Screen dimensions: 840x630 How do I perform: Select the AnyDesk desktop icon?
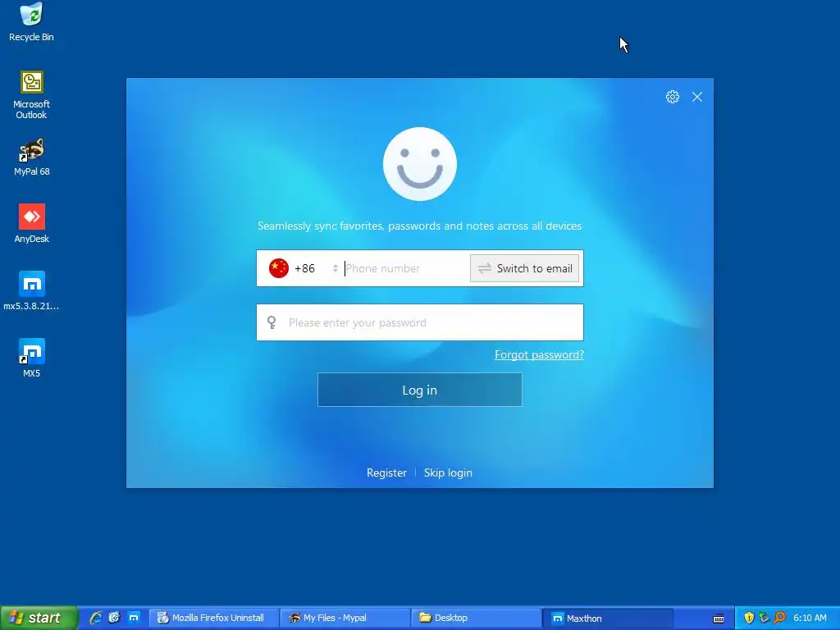(x=32, y=224)
